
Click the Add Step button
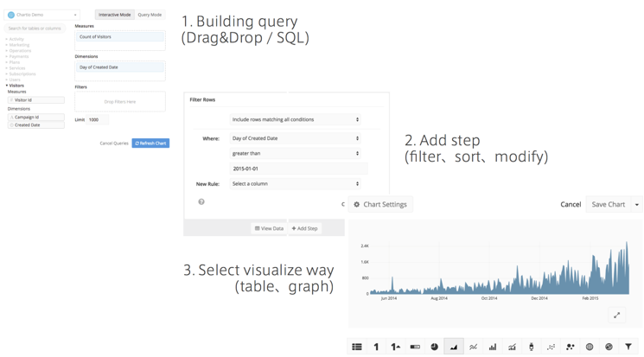coord(304,228)
